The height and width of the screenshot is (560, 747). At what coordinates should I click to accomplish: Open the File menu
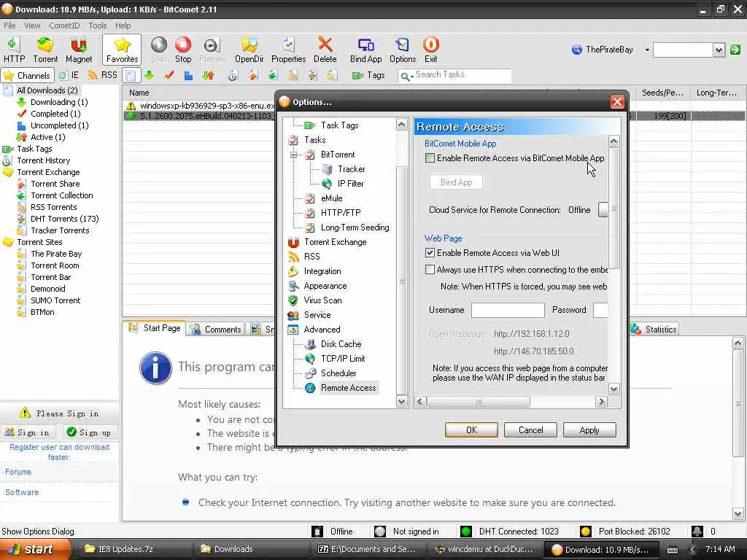[9, 26]
